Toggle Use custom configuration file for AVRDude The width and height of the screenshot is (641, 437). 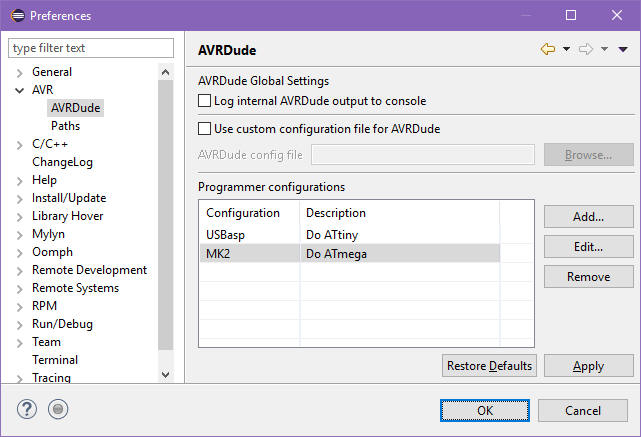pos(205,129)
